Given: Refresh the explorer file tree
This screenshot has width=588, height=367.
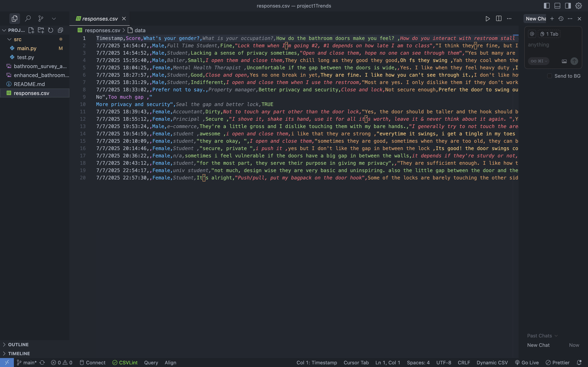Looking at the screenshot, I should point(51,30).
